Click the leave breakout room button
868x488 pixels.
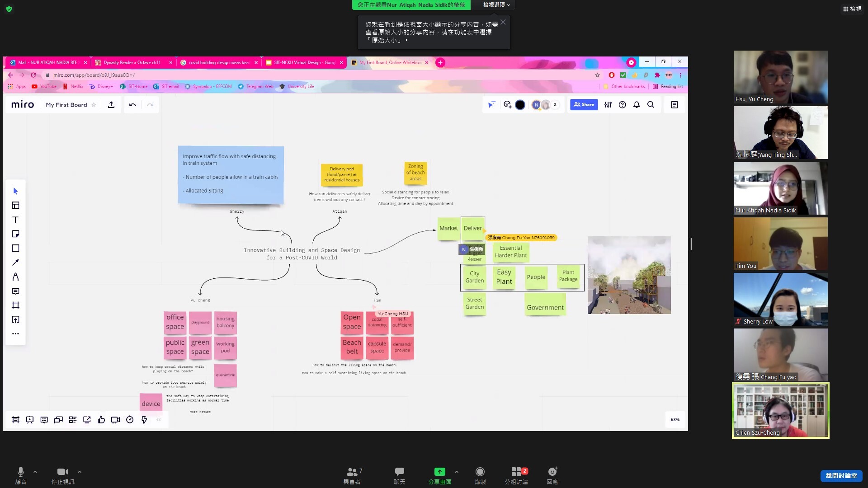click(841, 475)
